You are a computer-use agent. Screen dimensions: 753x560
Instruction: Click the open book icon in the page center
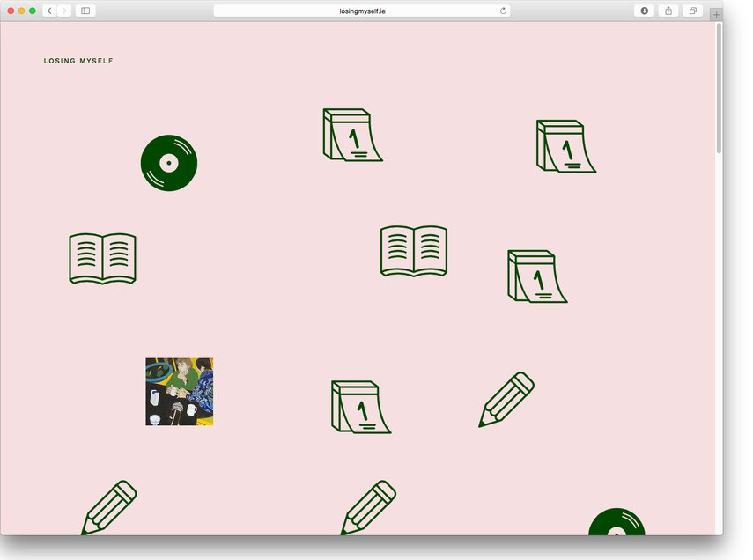point(413,252)
